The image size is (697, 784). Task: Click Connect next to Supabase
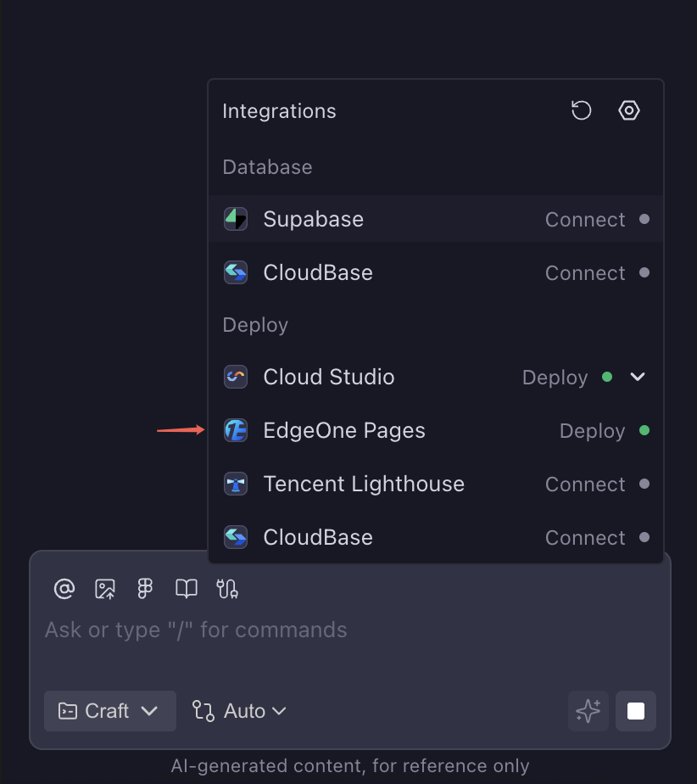click(585, 220)
